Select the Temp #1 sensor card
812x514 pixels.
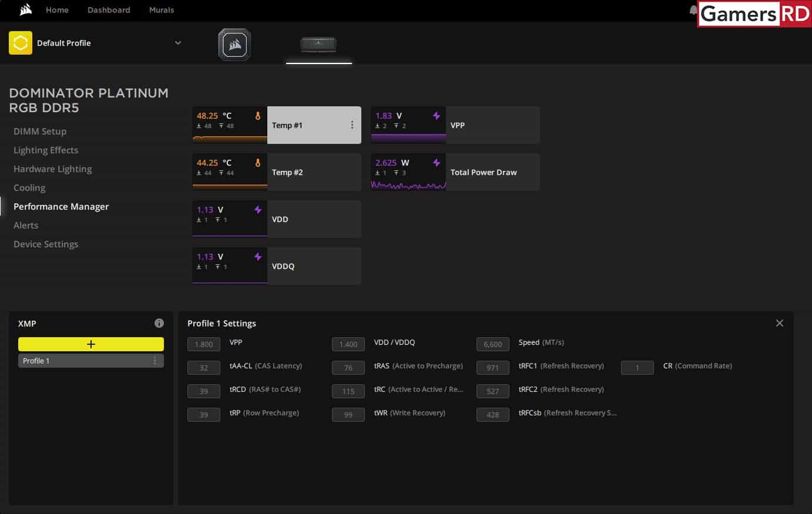277,125
